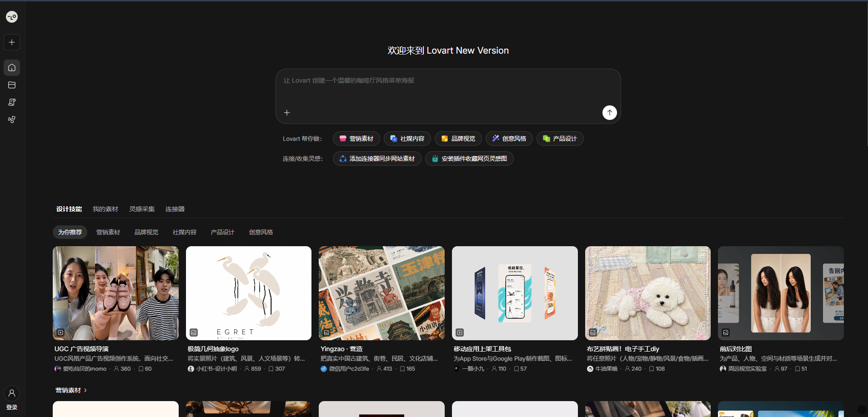Select the 产品设计 filter below tabs
868x417 pixels.
click(223, 232)
